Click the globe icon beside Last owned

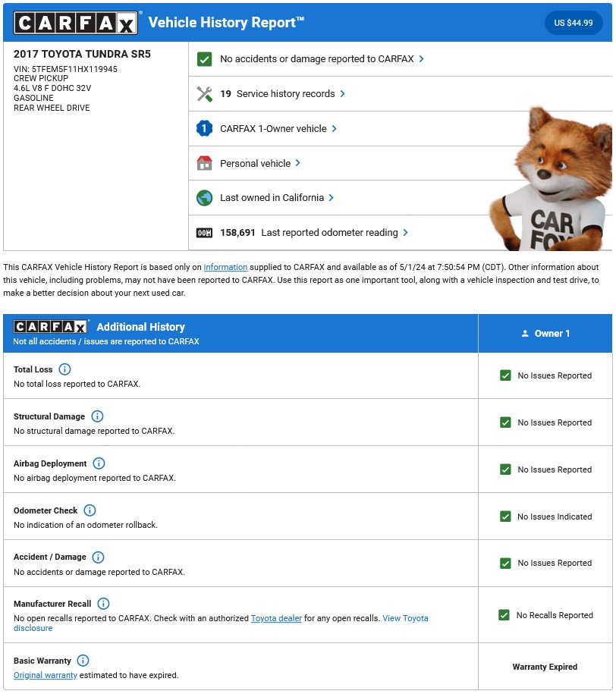click(x=204, y=198)
